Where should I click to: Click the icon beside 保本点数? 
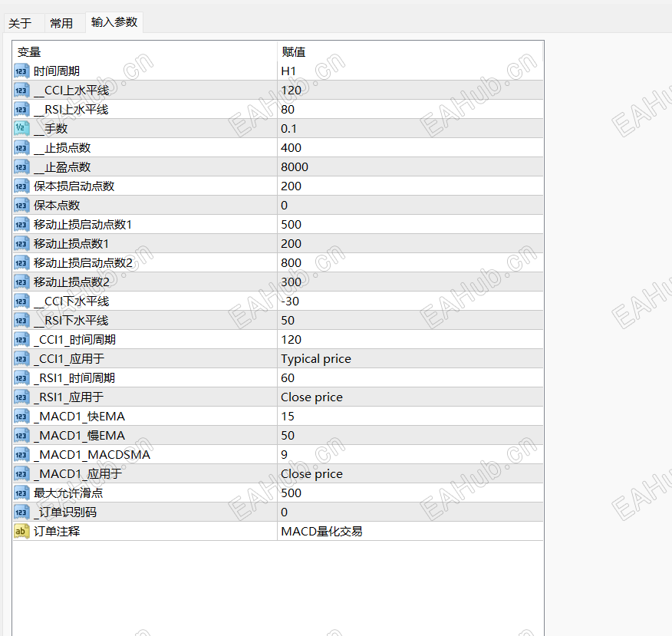[21, 206]
